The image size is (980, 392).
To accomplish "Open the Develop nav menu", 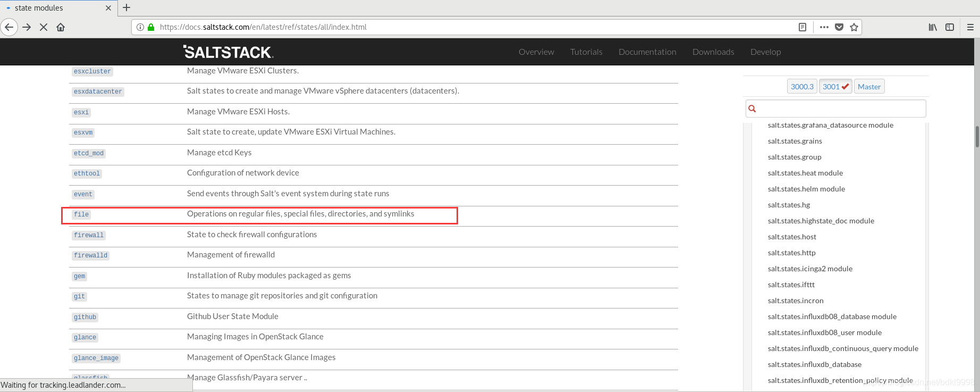I will 765,52.
